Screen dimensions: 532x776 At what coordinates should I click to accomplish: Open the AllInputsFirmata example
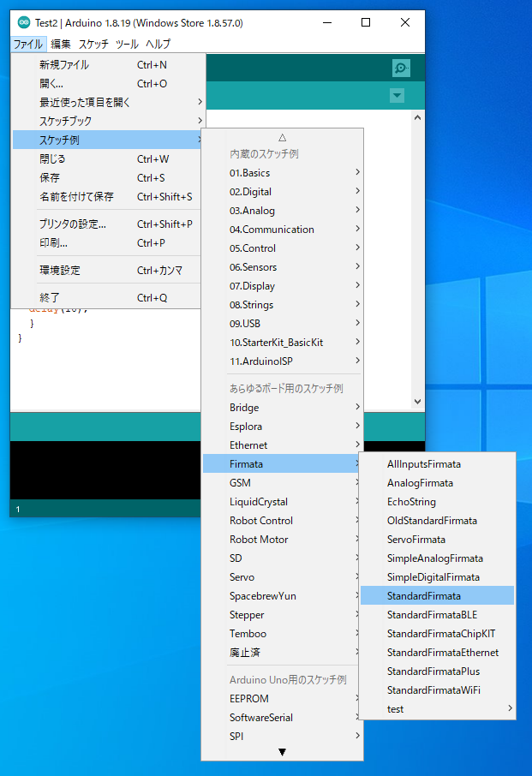point(438,463)
